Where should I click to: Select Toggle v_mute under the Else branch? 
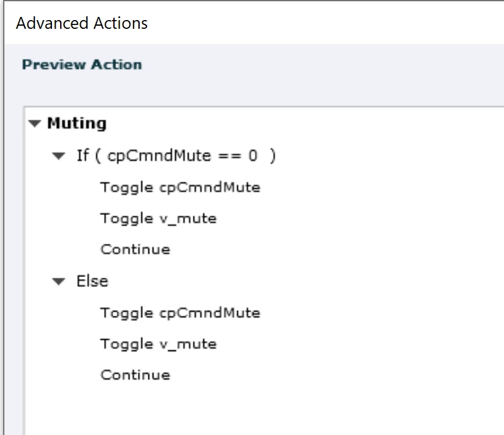click(158, 343)
